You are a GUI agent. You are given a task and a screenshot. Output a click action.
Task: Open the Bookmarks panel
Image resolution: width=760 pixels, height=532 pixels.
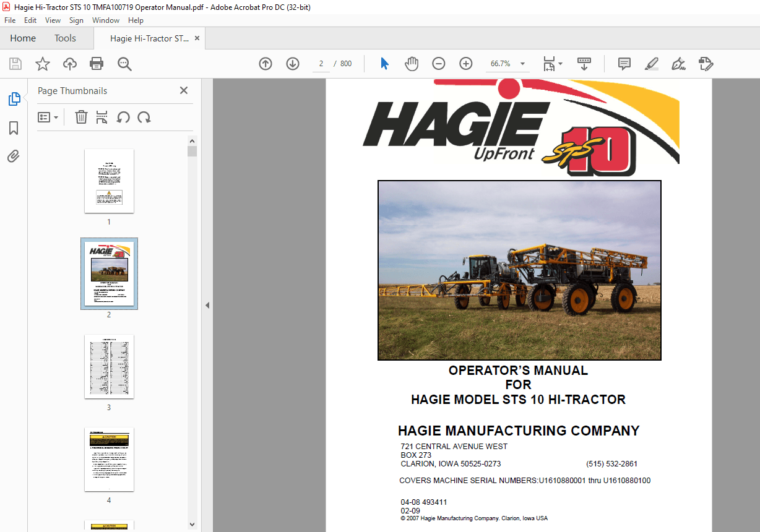13,128
